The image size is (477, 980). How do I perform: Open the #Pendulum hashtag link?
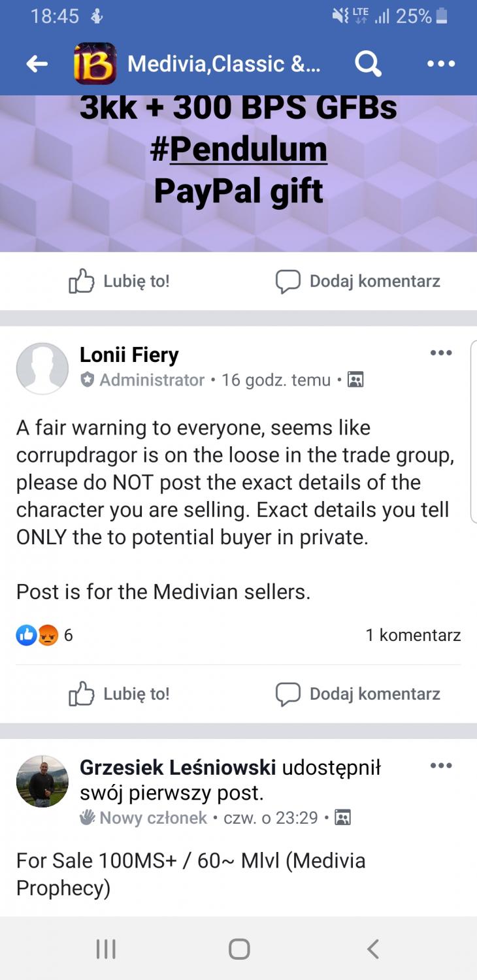(238, 149)
